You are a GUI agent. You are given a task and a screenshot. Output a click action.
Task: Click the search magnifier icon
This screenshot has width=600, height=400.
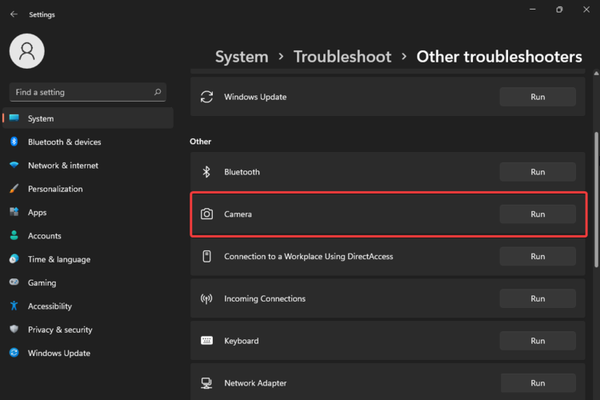tap(158, 92)
